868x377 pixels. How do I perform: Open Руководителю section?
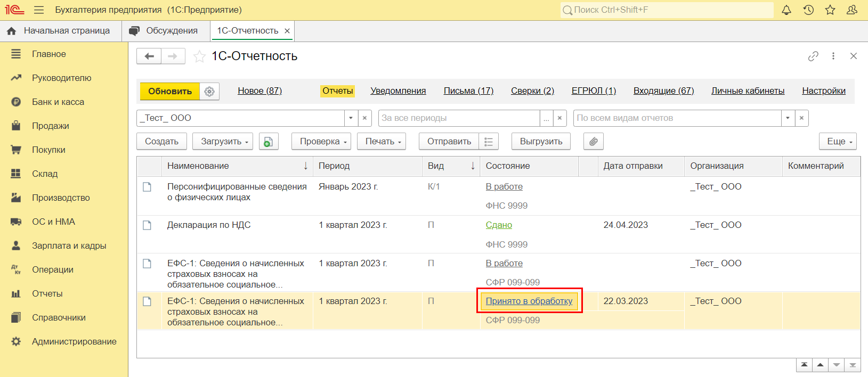coord(62,78)
